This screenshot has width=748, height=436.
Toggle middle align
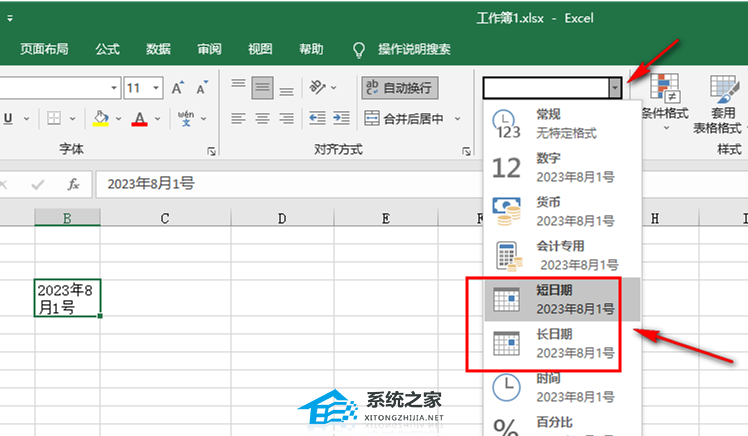pyautogui.click(x=262, y=88)
